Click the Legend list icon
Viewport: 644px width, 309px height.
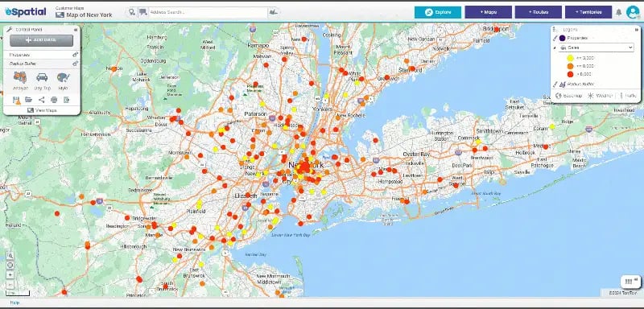[x=555, y=30]
